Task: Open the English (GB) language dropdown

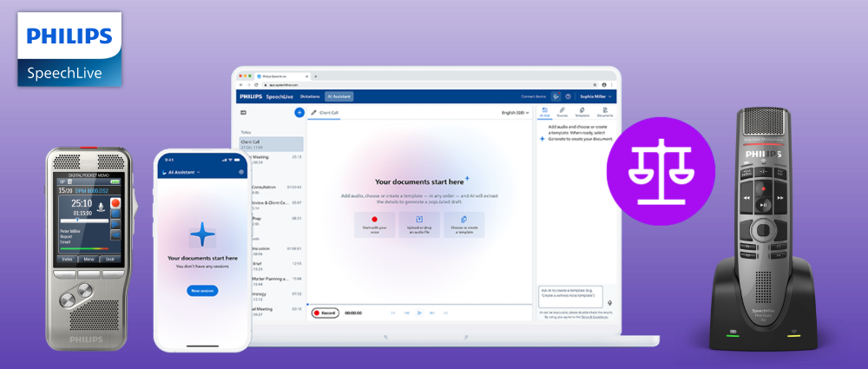Action: 515,113
